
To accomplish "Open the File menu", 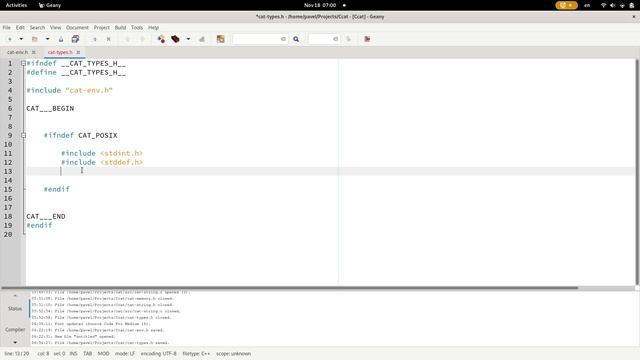I will (7, 27).
